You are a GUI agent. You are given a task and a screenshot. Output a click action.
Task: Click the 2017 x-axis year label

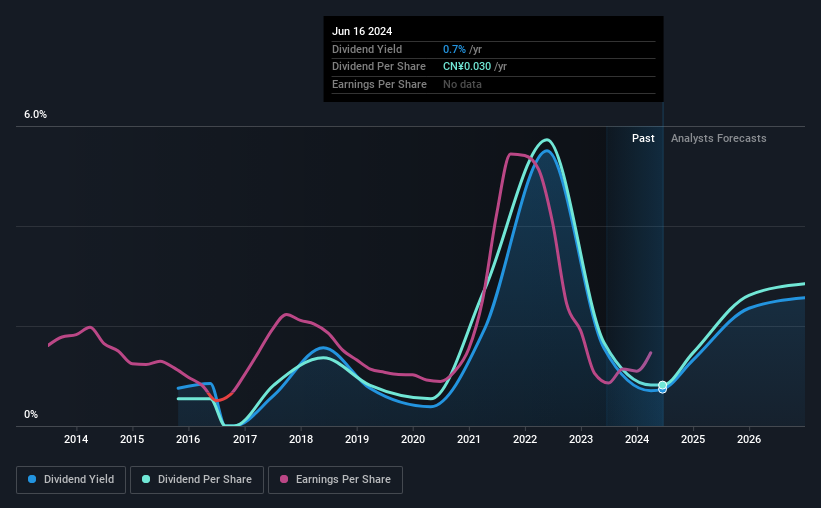[245, 439]
